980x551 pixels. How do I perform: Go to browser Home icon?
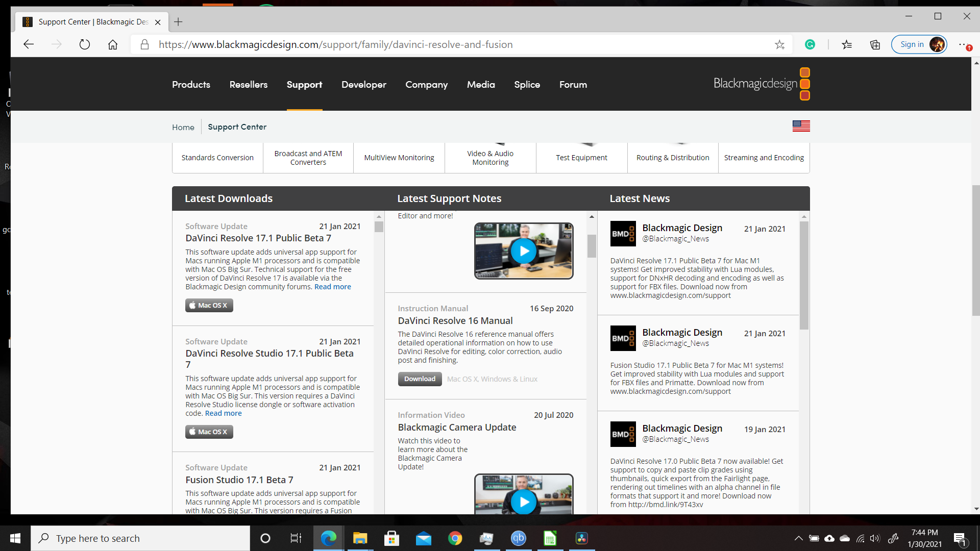click(113, 44)
